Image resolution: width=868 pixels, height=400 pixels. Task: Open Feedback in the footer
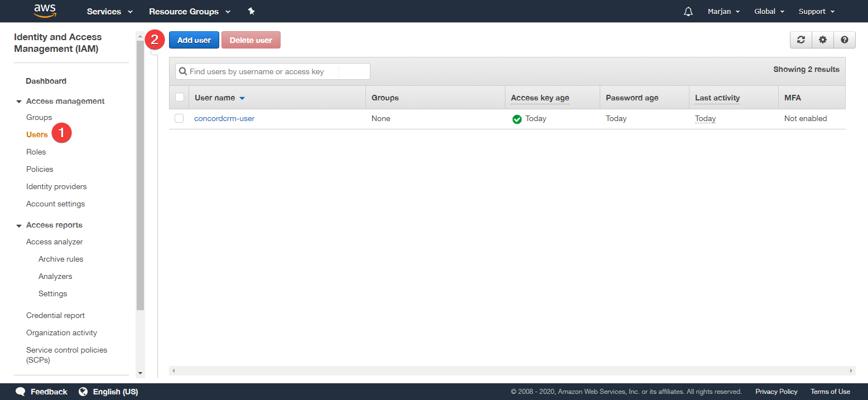click(x=41, y=391)
